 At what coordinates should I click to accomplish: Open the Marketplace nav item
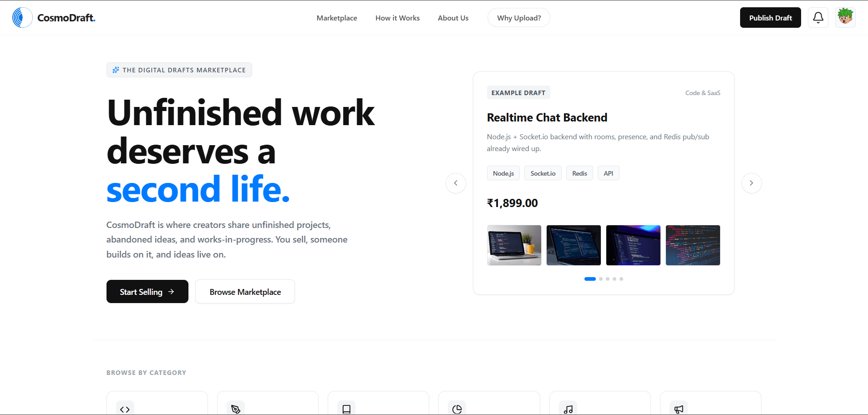(x=337, y=18)
